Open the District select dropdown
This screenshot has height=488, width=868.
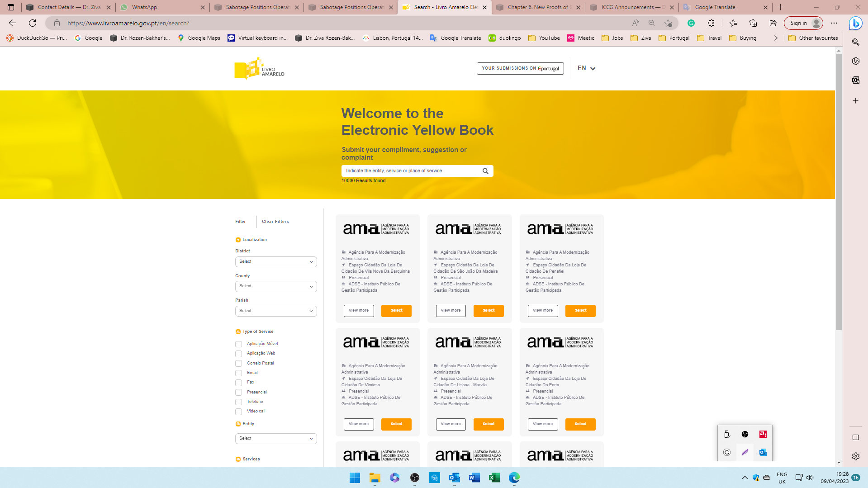(276, 262)
